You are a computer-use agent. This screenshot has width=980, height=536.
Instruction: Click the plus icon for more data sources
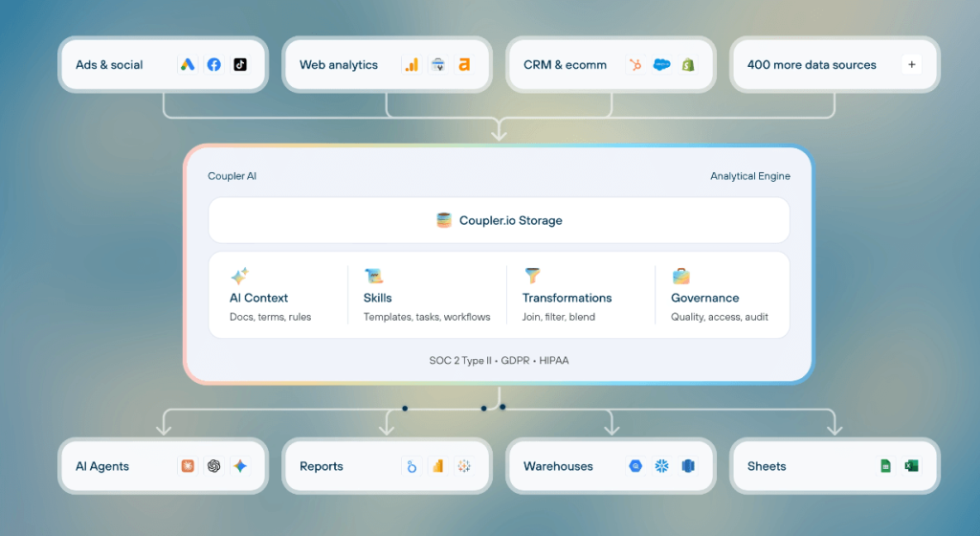click(x=912, y=64)
